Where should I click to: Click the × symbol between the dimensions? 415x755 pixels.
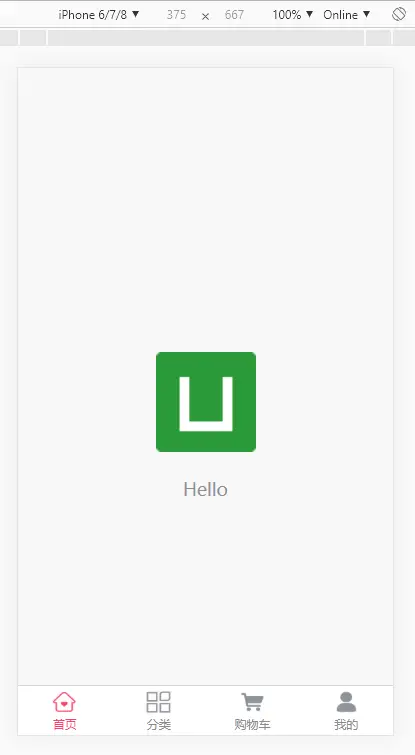(206, 16)
